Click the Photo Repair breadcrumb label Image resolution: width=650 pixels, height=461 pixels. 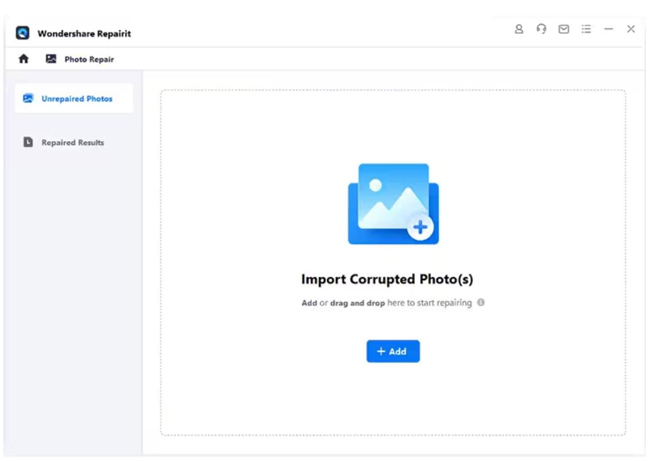[89, 59]
